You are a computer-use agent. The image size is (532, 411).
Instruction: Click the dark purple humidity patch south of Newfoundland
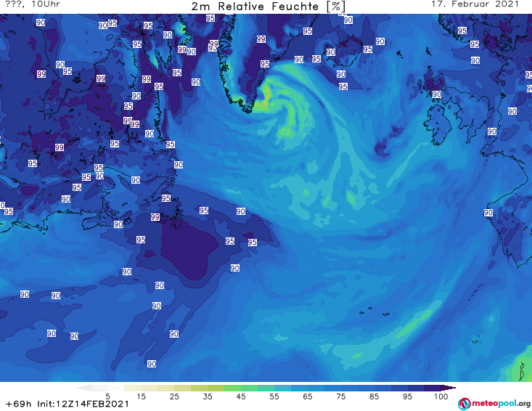(189, 250)
